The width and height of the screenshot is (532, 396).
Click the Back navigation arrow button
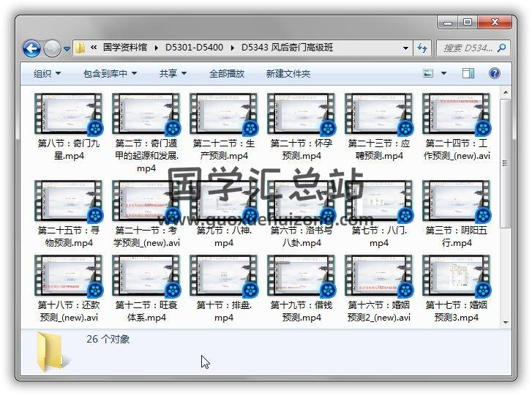pyautogui.click(x=31, y=48)
